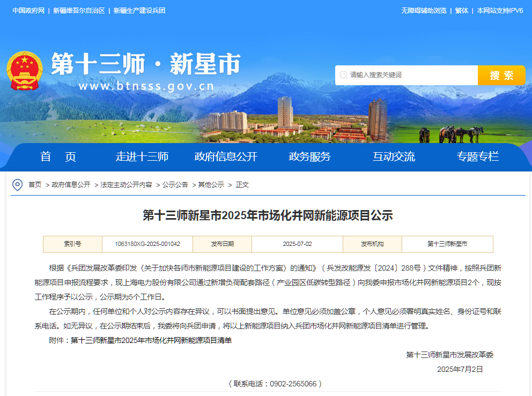532x396 pixels.
Task: Visit the 中国政府网 top link
Action: (28, 11)
